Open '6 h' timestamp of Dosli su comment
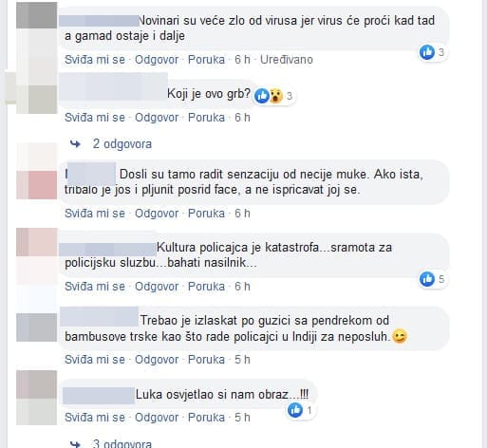 242,214
